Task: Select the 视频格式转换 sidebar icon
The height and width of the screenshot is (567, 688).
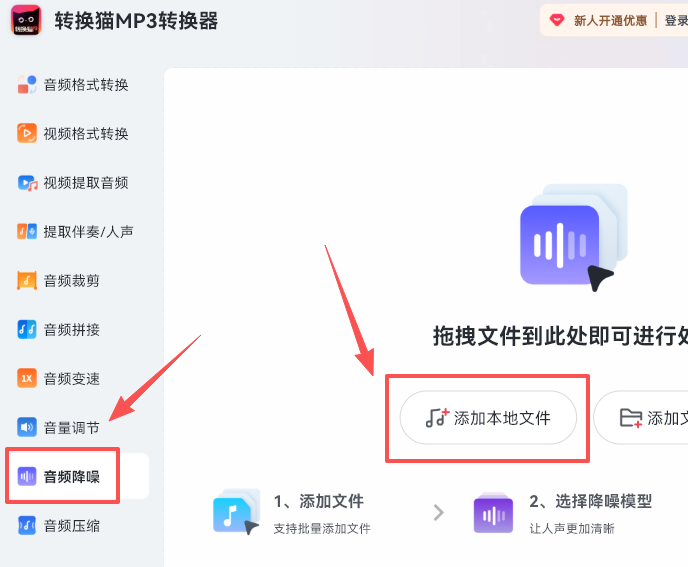Action: [27, 134]
